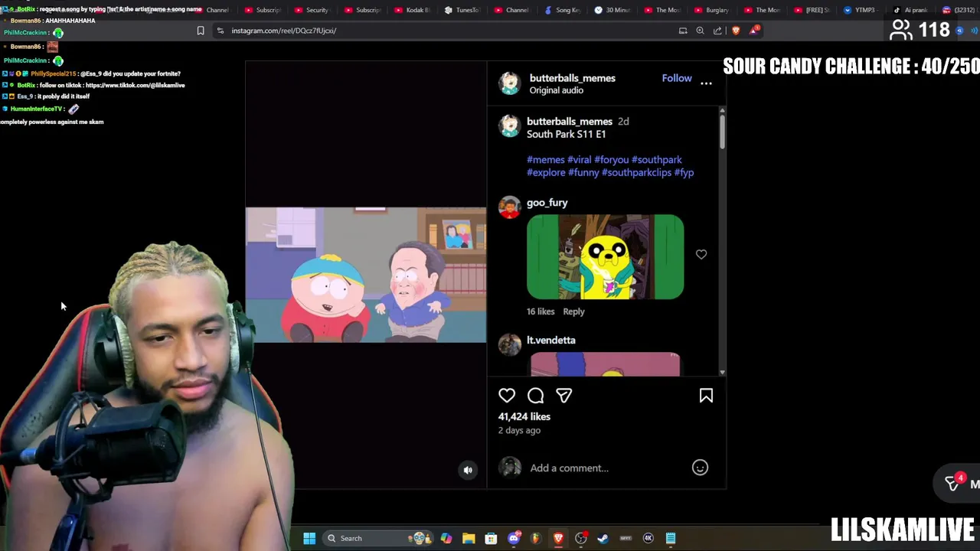
Task: Click the #southparkclips hashtag
Action: 636,173
